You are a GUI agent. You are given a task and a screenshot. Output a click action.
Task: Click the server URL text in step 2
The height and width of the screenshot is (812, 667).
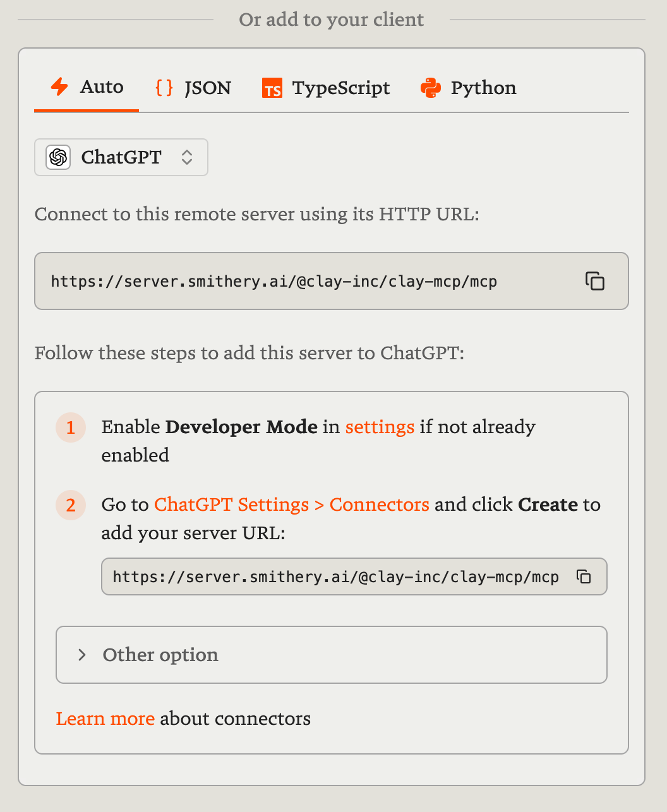pos(335,577)
